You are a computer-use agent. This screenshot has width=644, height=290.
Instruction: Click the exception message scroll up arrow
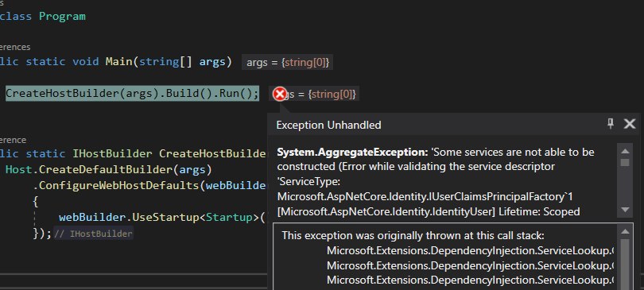[625, 152]
